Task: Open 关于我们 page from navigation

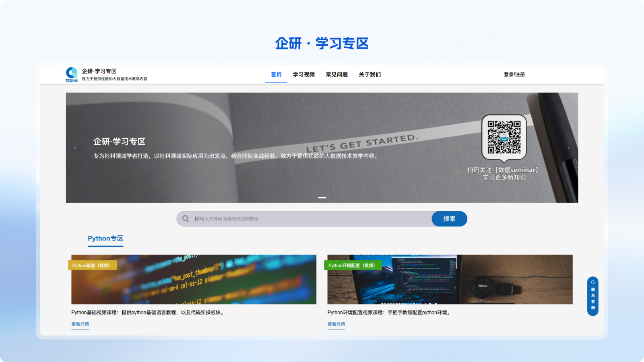Action: pos(369,74)
